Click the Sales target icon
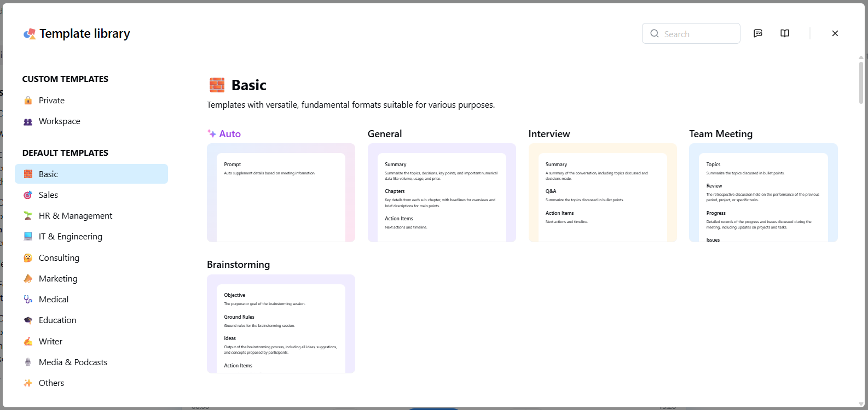Viewport: 868px width, 410px height. pyautogui.click(x=28, y=195)
